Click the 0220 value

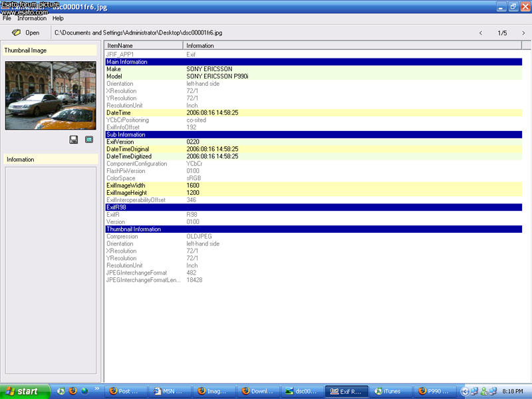coord(193,142)
